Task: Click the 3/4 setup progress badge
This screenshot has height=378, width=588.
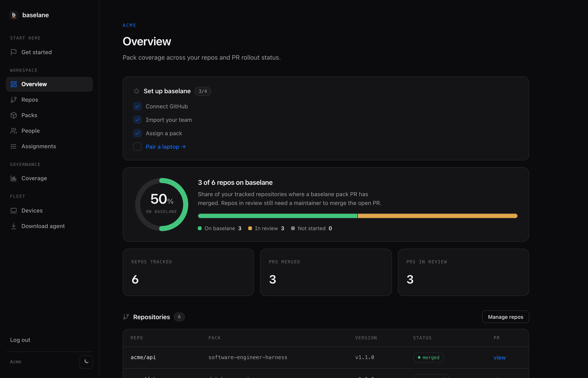Action: point(203,91)
